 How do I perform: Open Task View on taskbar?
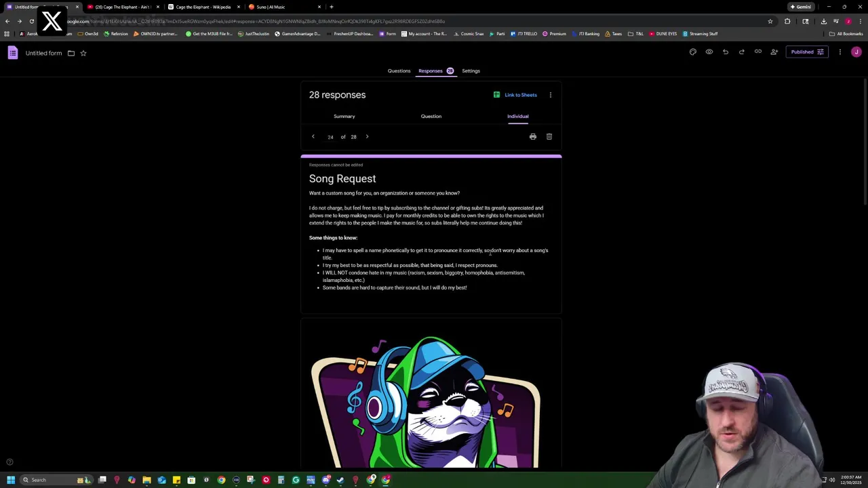click(102, 480)
